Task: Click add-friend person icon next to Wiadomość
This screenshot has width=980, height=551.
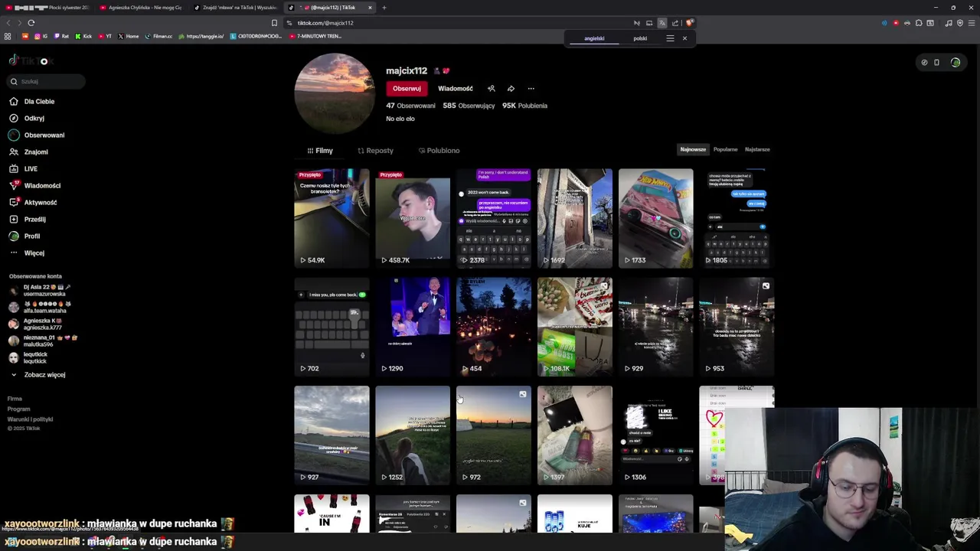Action: (x=492, y=89)
